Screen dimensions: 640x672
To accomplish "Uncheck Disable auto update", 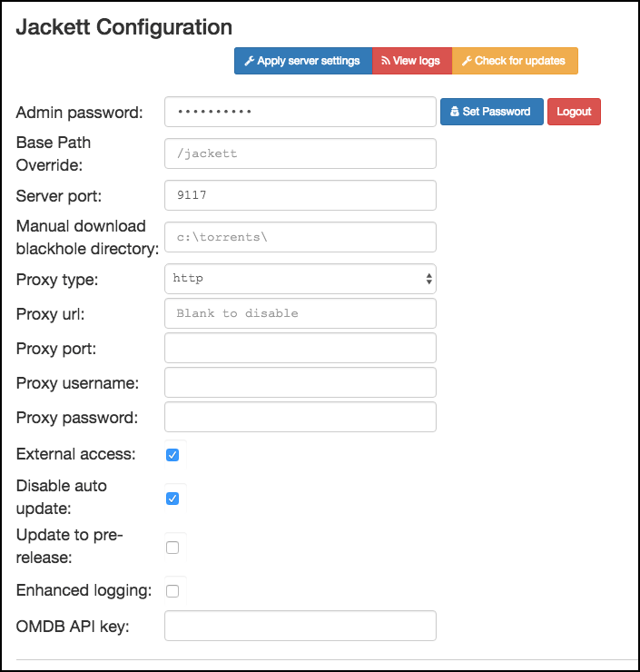I will click(172, 498).
